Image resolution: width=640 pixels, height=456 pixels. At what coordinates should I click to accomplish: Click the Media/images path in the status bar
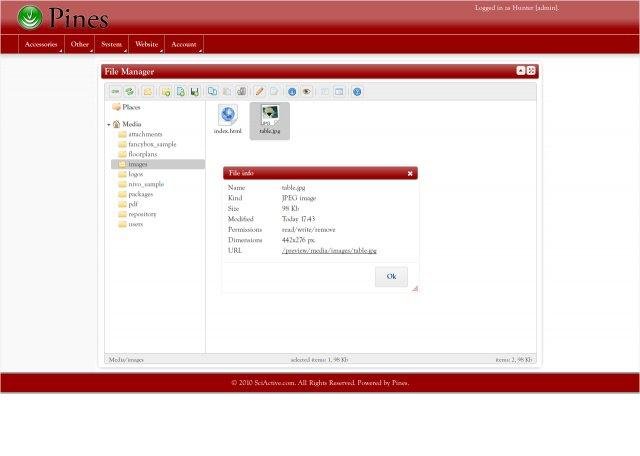coord(126,360)
